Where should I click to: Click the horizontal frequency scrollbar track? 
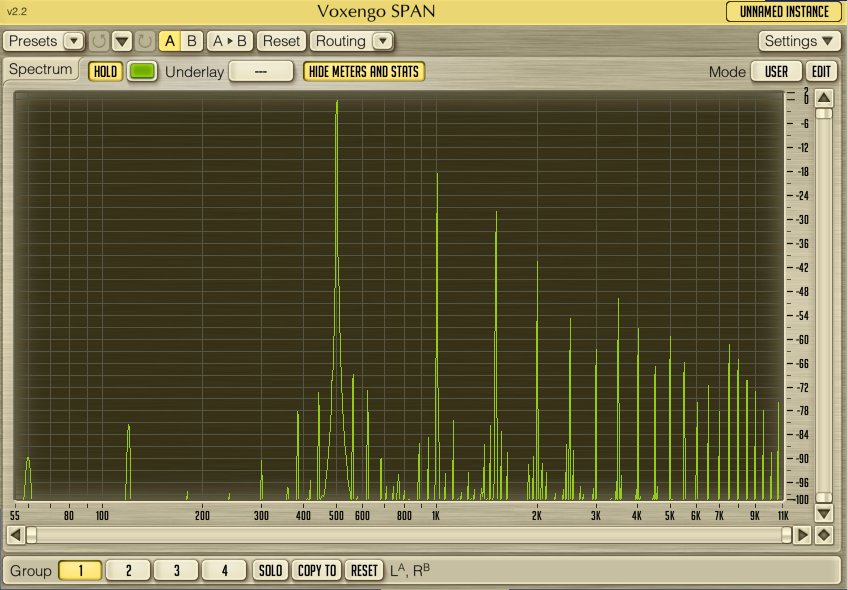click(x=400, y=535)
